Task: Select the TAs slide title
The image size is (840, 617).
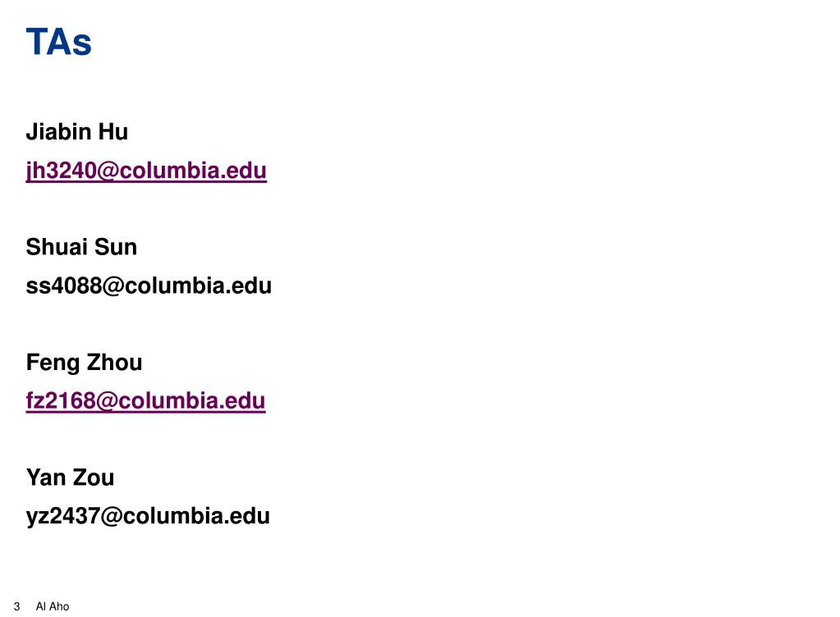Action: (59, 42)
